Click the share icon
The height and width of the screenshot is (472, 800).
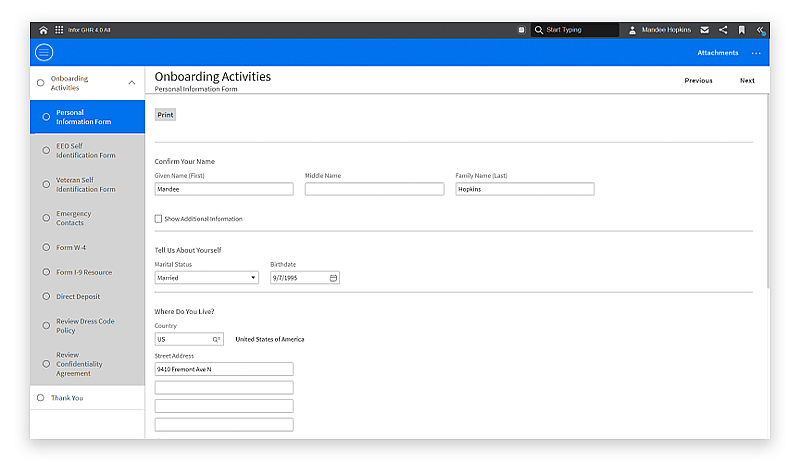723,30
